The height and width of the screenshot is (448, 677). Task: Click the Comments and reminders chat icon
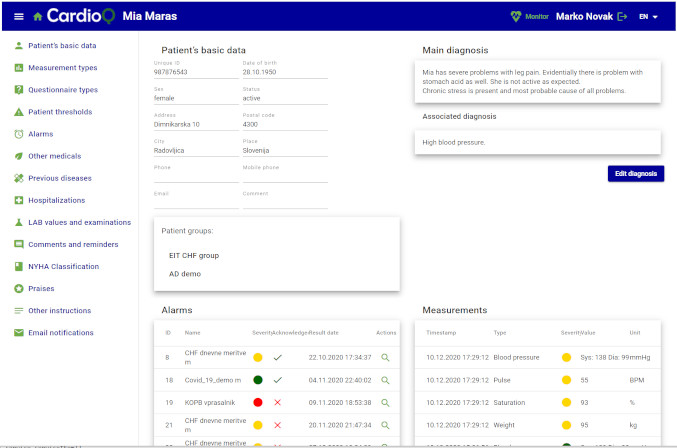(x=19, y=244)
